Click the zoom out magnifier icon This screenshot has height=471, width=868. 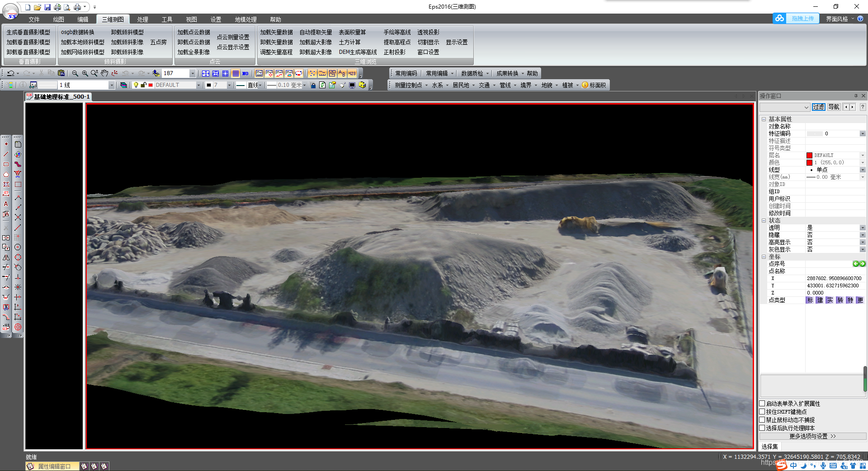coord(75,73)
